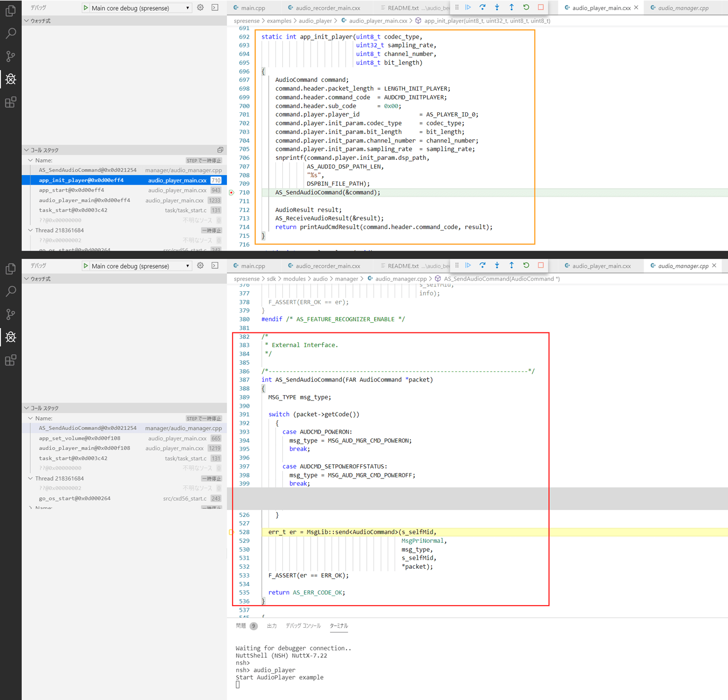Click Step Out in the upper window's debug toolbar
Image resolution: width=728 pixels, height=700 pixels.
(x=511, y=7)
